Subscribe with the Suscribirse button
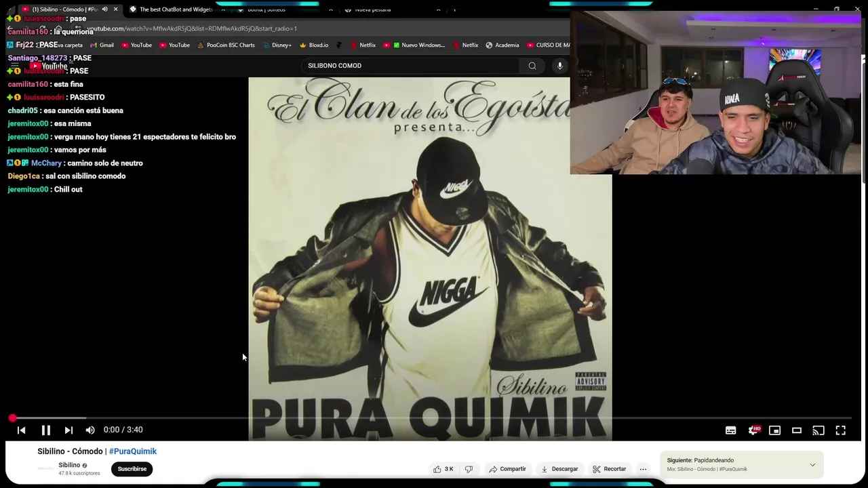The height and width of the screenshot is (488, 868). coord(132,469)
